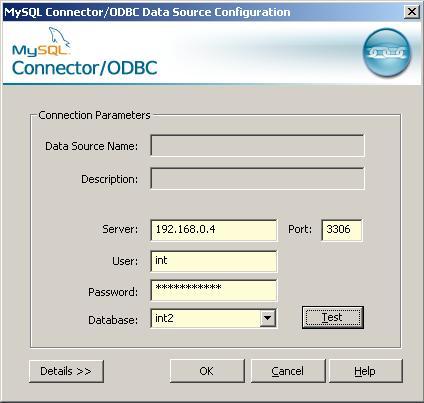Click the blue chain-link connector icon
The width and height of the screenshot is (424, 403).
pos(387,52)
